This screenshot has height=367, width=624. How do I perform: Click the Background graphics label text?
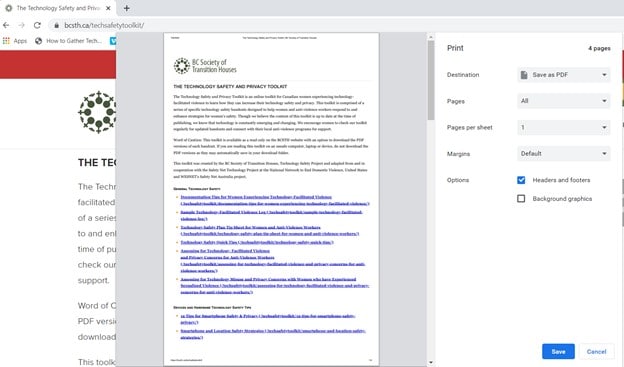tap(562, 199)
